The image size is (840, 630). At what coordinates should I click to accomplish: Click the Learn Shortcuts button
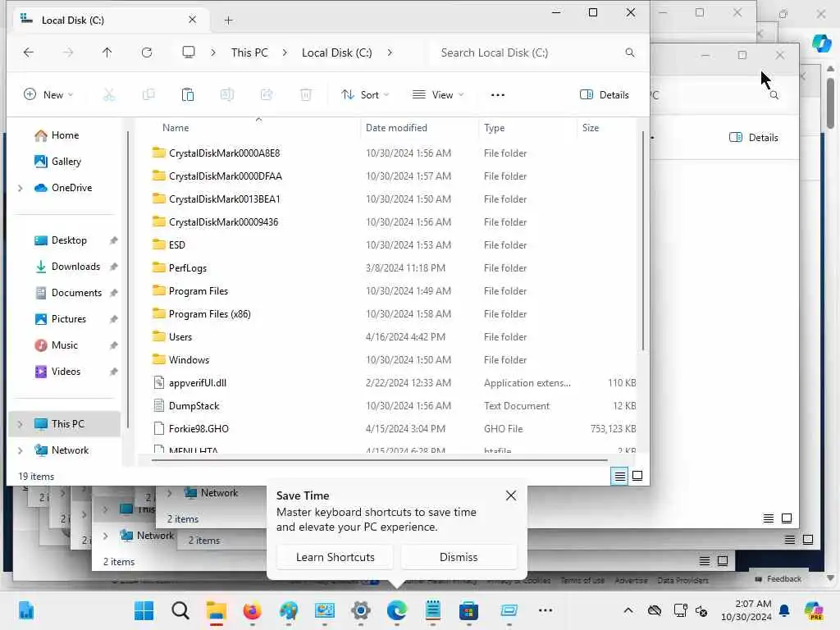(335, 557)
